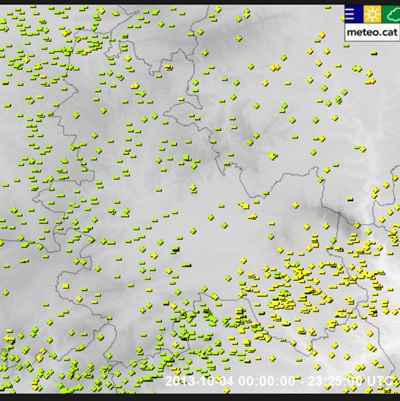Click the 2013-10-04 date in timestamp
The image size is (400, 401).
point(200,381)
